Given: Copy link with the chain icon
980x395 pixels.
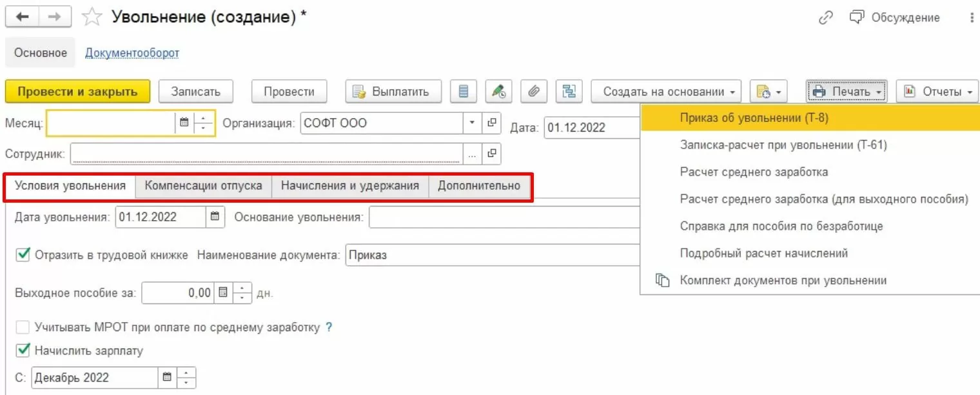Looking at the screenshot, I should click(826, 18).
